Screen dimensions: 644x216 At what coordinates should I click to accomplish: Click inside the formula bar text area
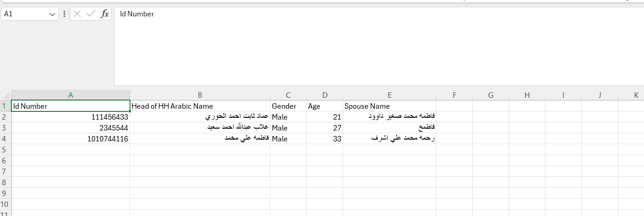pyautogui.click(x=364, y=45)
